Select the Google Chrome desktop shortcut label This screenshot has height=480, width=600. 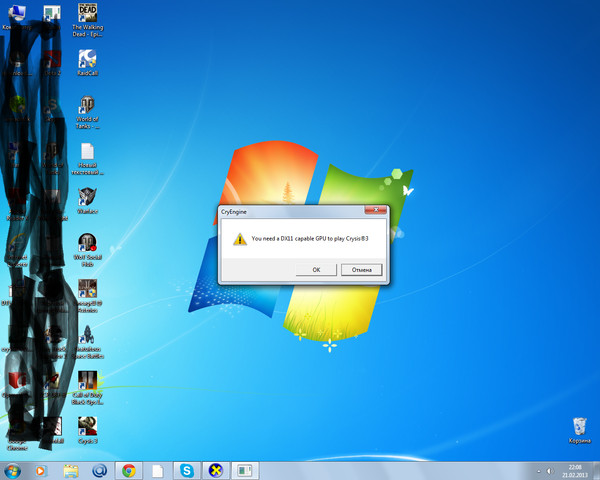point(17,444)
